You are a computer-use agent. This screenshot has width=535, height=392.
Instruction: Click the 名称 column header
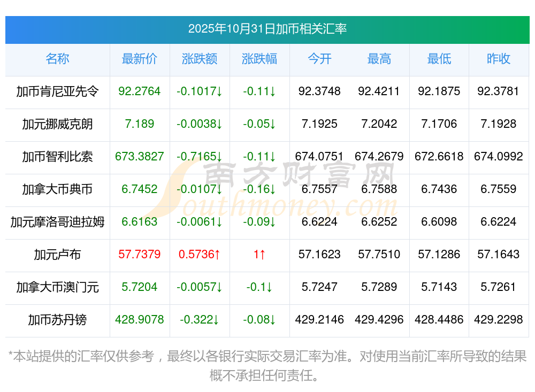tap(57, 59)
